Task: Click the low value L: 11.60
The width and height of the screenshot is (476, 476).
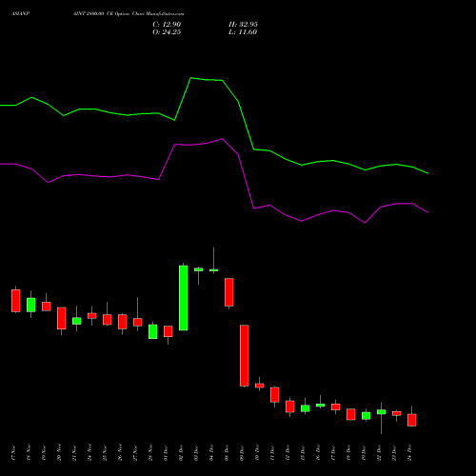Action: 243,32
